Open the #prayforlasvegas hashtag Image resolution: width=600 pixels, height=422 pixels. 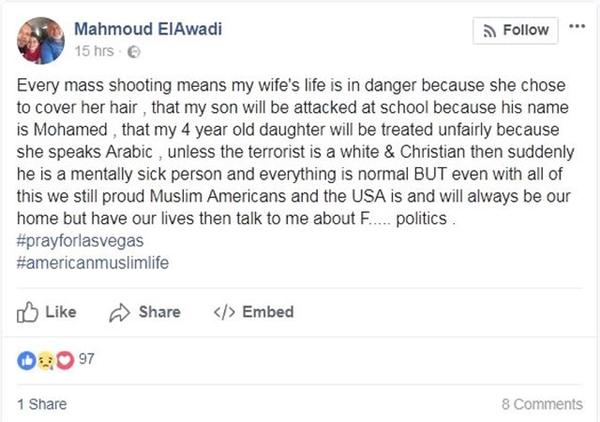pyautogui.click(x=80, y=241)
